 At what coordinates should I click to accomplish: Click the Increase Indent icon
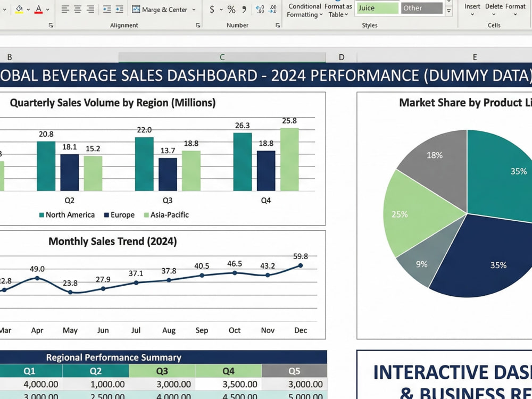click(119, 9)
